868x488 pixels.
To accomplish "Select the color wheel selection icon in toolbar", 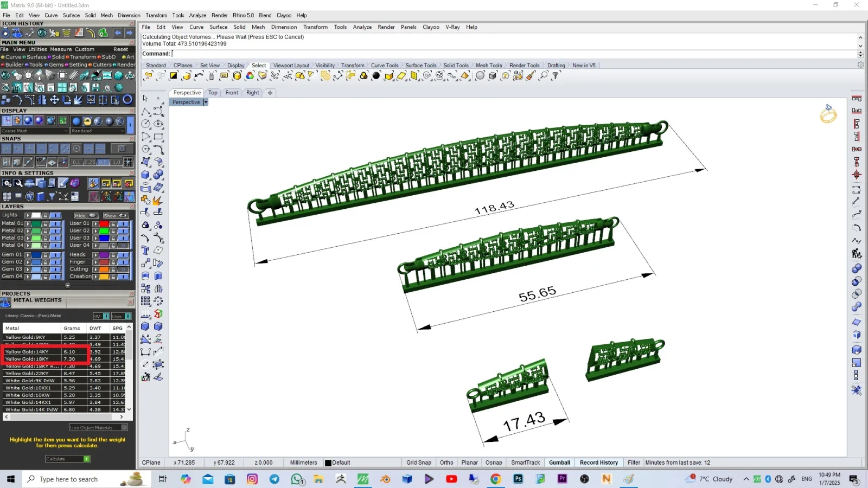I will click(x=250, y=76).
